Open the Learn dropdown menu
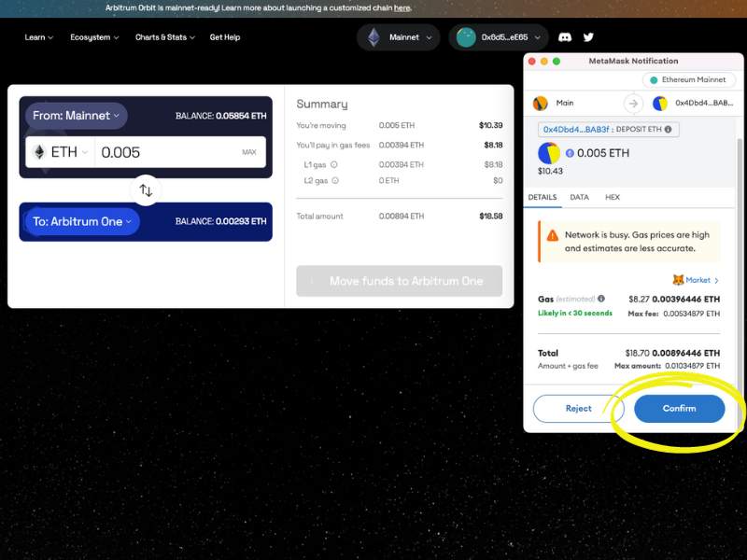Screen dimensions: 747x560 [x=38, y=37]
